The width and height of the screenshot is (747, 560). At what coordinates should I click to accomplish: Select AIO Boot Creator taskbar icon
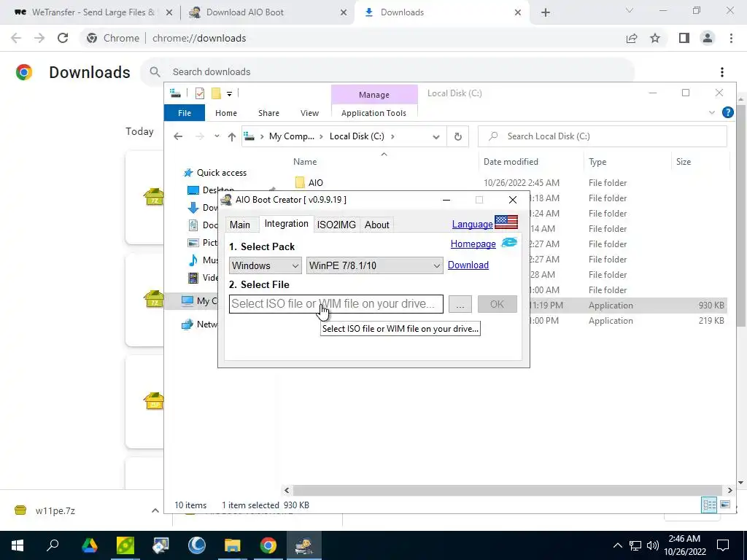pos(304,545)
